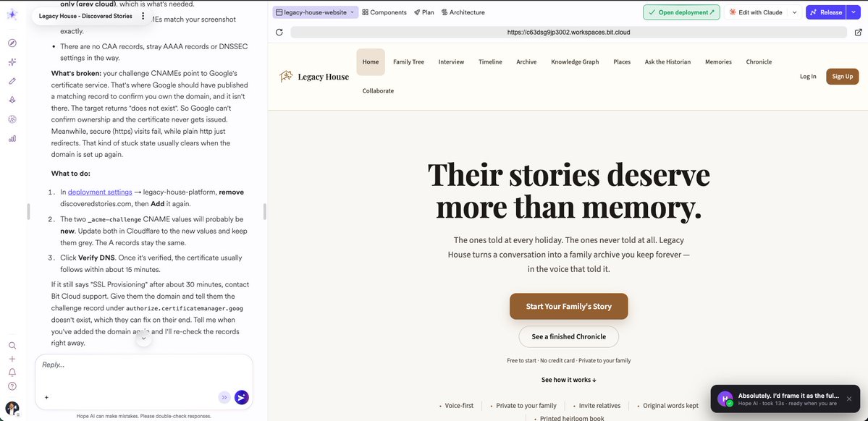The image size is (868, 421).
Task: Click the Legacy House logo in preview
Action: click(x=314, y=77)
